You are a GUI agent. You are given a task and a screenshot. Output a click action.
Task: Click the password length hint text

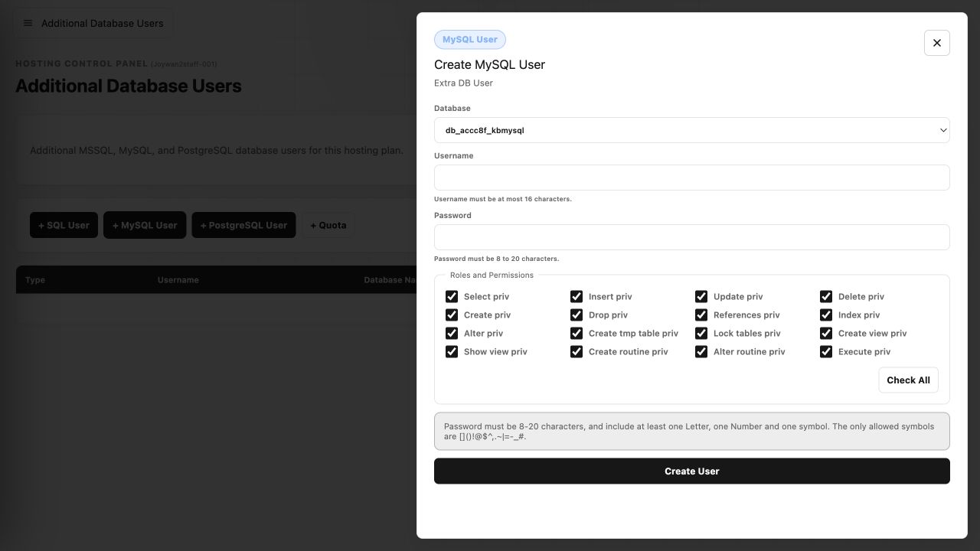point(496,259)
